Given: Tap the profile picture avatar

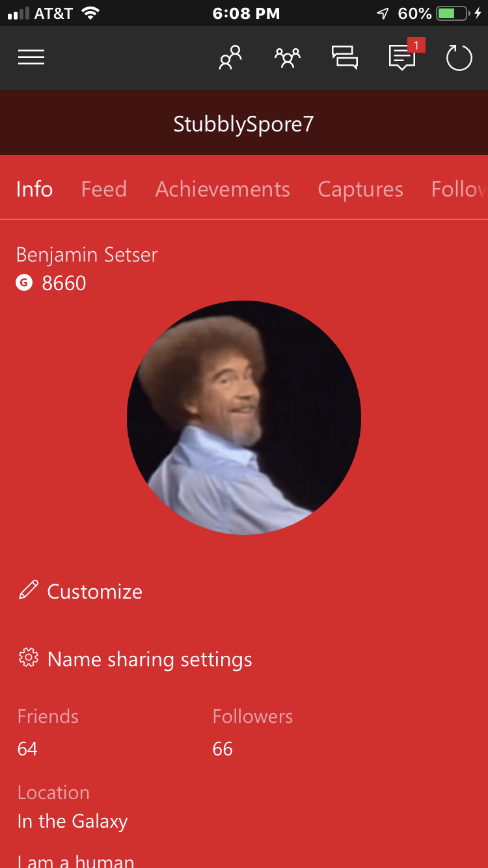Looking at the screenshot, I should (244, 418).
